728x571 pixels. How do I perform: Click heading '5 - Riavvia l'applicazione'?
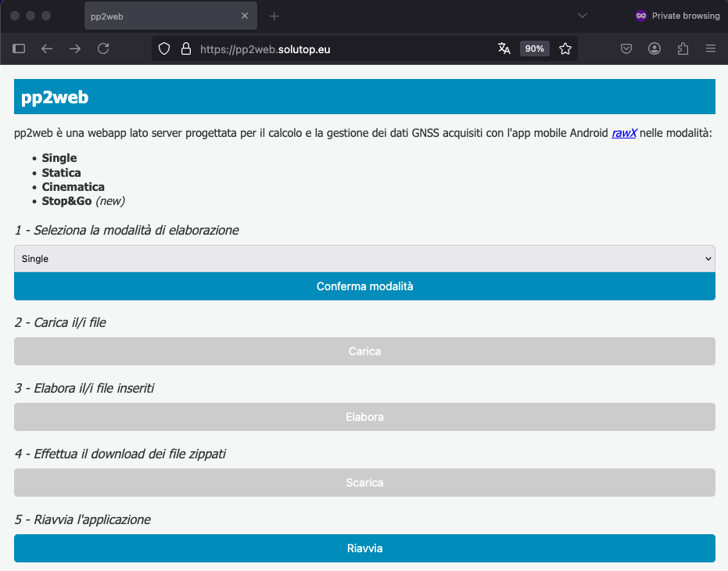point(83,519)
